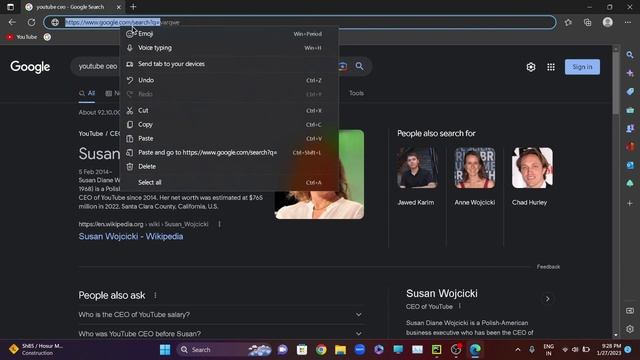Open the browser profile avatar
This screenshot has width=640, height=360.
(x=607, y=22)
